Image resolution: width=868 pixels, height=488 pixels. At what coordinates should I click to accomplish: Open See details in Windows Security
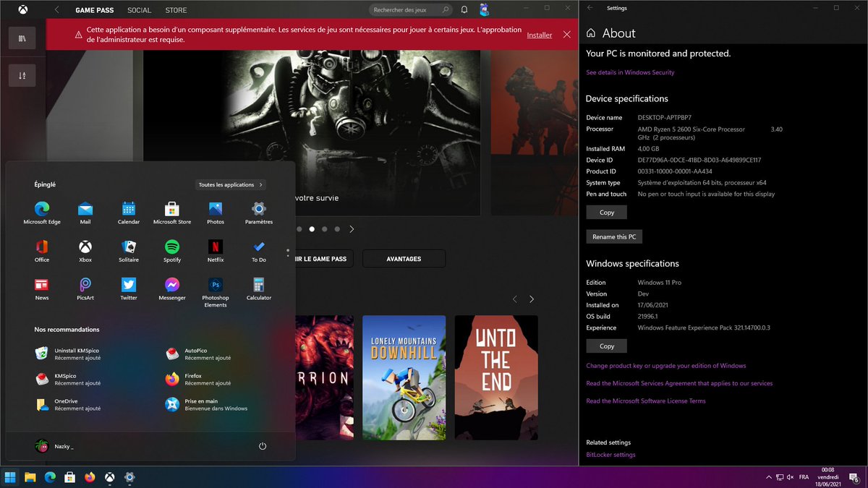click(x=630, y=72)
